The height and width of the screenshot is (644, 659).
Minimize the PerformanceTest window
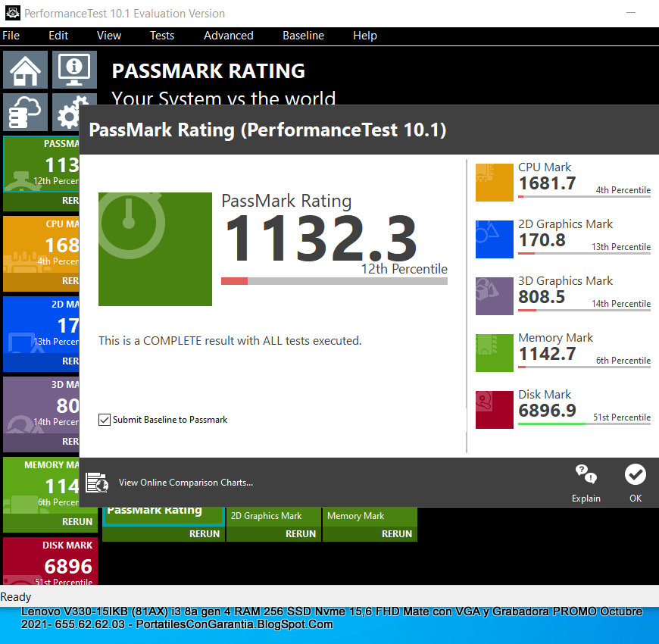[x=630, y=13]
